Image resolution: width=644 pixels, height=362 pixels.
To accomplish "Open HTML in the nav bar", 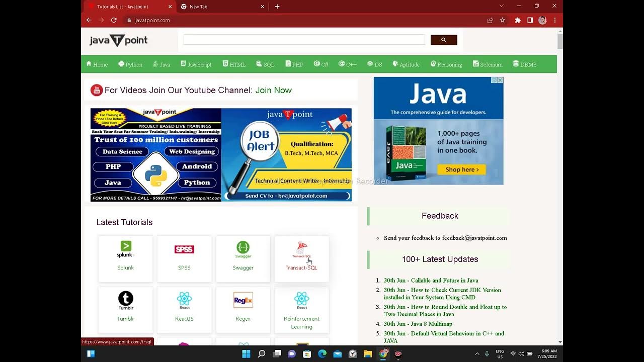I will (234, 64).
